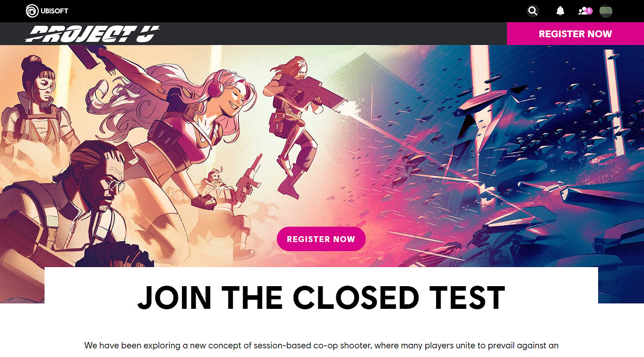Click the session-based co-op shooter paragraph
The image size is (644, 357).
point(321,346)
